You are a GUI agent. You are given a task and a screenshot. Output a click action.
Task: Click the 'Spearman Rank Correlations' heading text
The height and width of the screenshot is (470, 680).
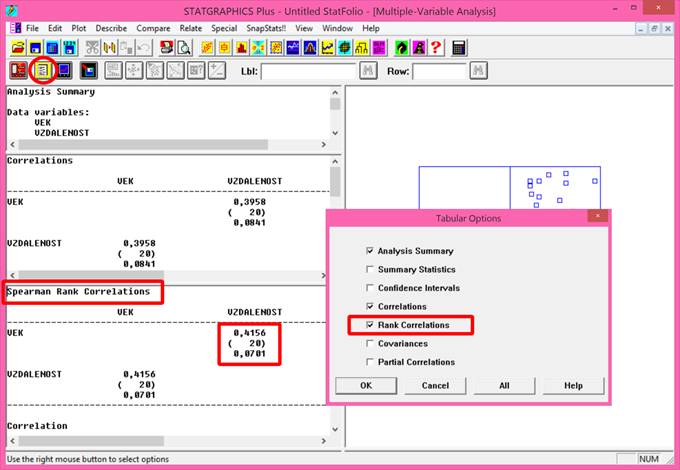click(78, 291)
